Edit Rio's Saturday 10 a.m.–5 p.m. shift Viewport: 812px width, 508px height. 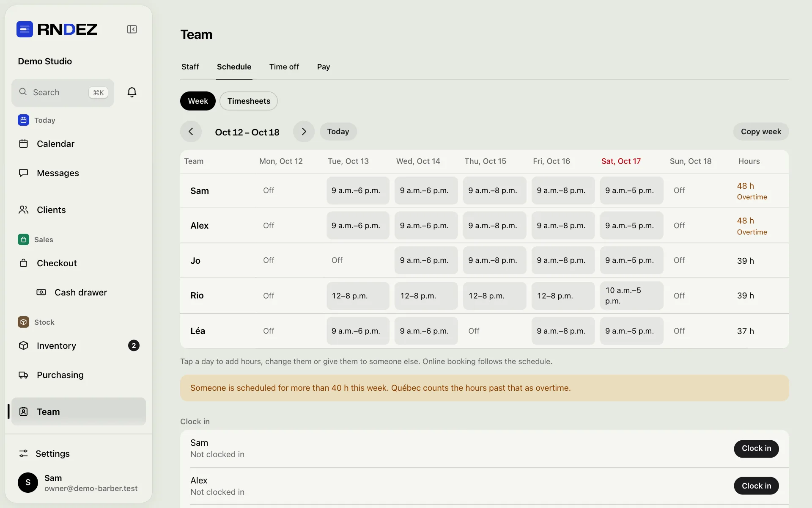point(631,295)
